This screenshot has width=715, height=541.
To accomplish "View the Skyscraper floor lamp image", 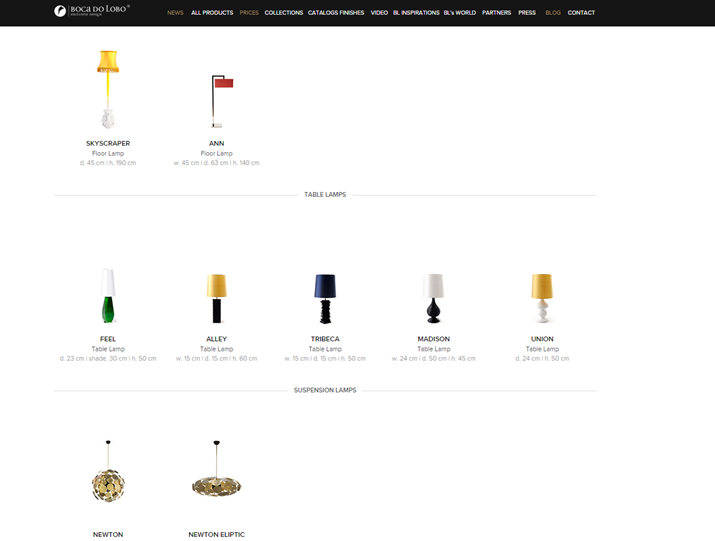I will tap(108, 89).
